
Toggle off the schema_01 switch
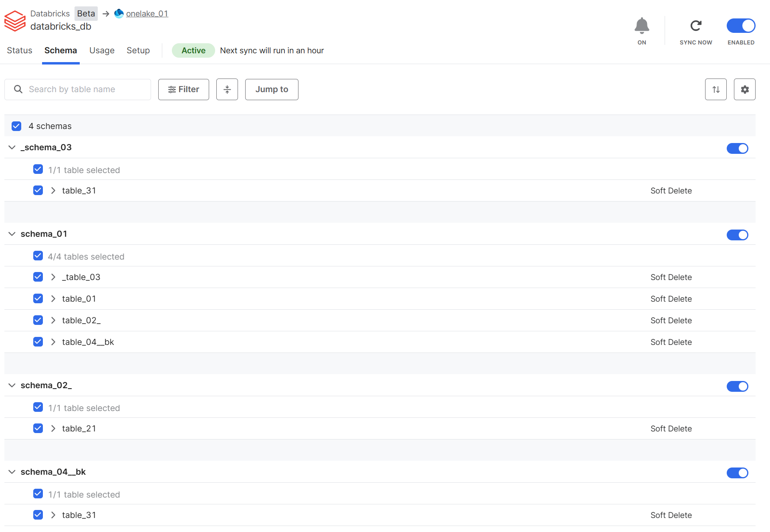[737, 235]
